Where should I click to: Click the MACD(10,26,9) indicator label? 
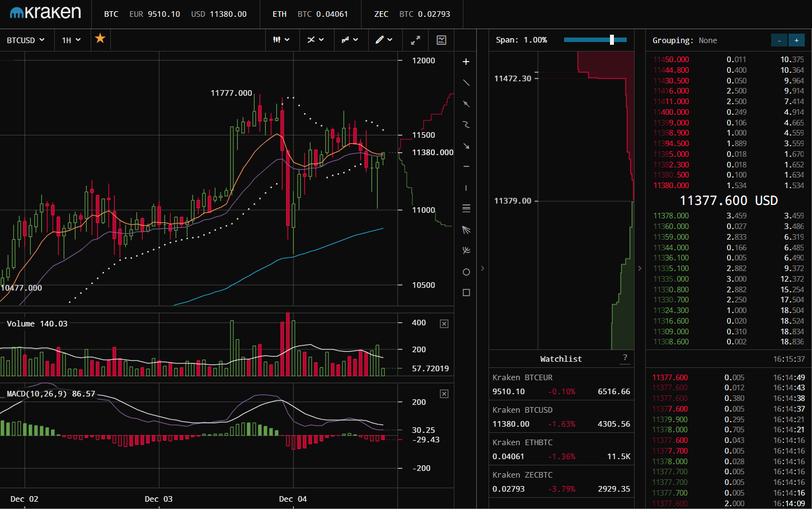tap(51, 394)
